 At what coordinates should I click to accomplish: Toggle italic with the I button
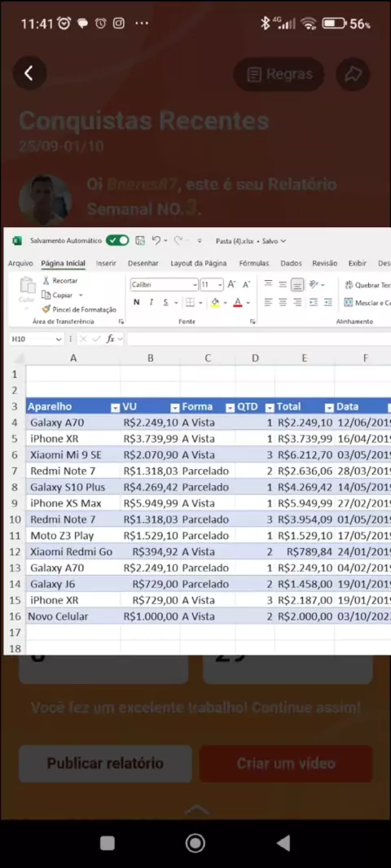151,302
